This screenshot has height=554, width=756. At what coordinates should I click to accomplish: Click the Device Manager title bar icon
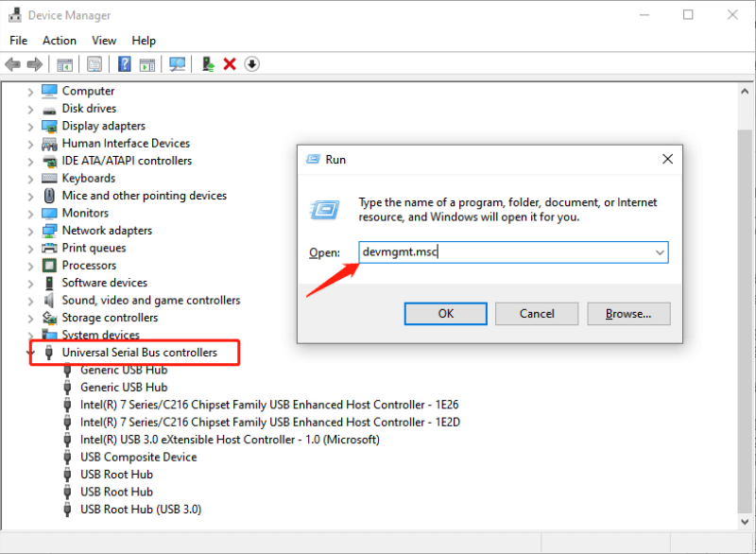(x=15, y=15)
